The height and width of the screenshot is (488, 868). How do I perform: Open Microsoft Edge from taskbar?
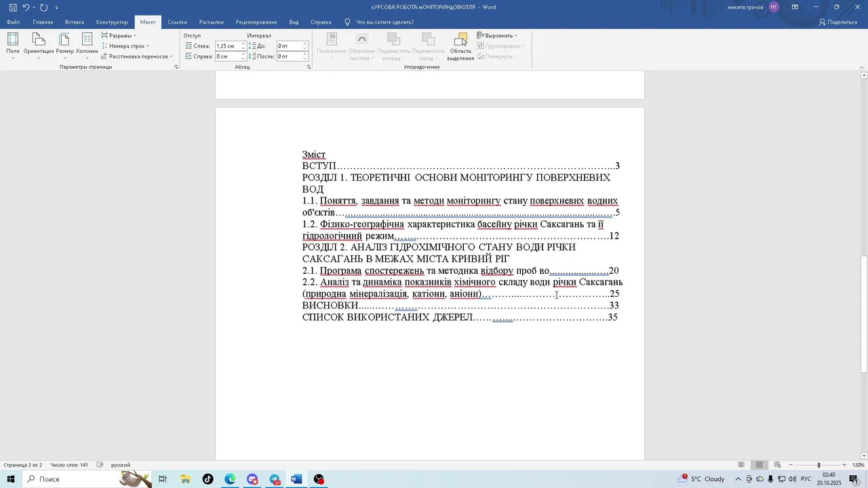(x=230, y=479)
